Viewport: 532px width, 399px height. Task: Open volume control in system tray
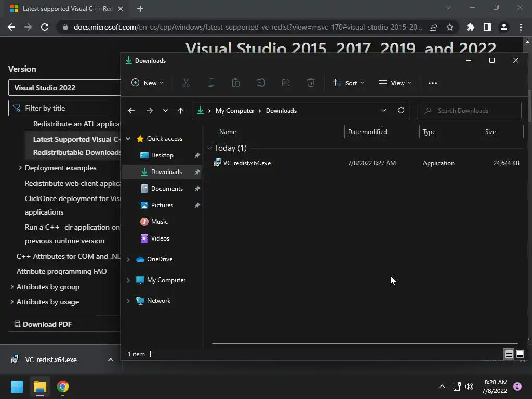coord(469,387)
